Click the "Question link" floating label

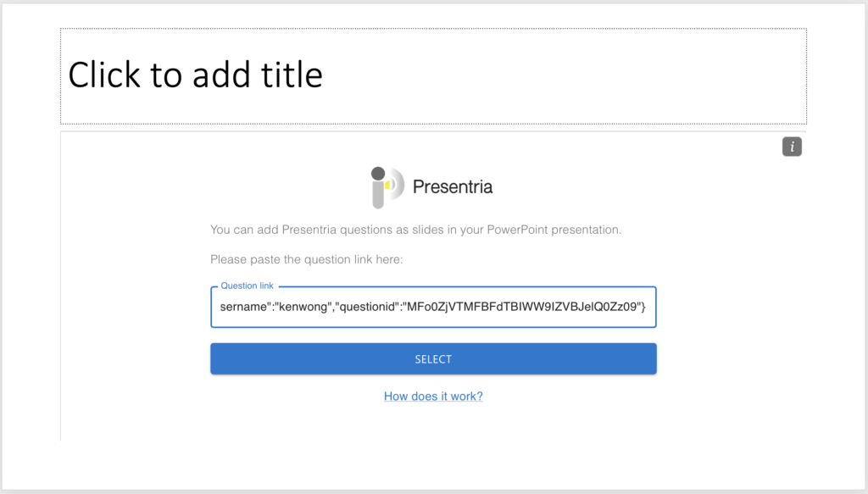[247, 286]
